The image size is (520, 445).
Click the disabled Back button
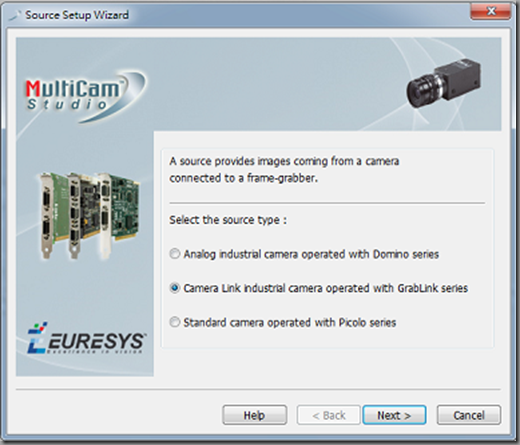tap(329, 415)
